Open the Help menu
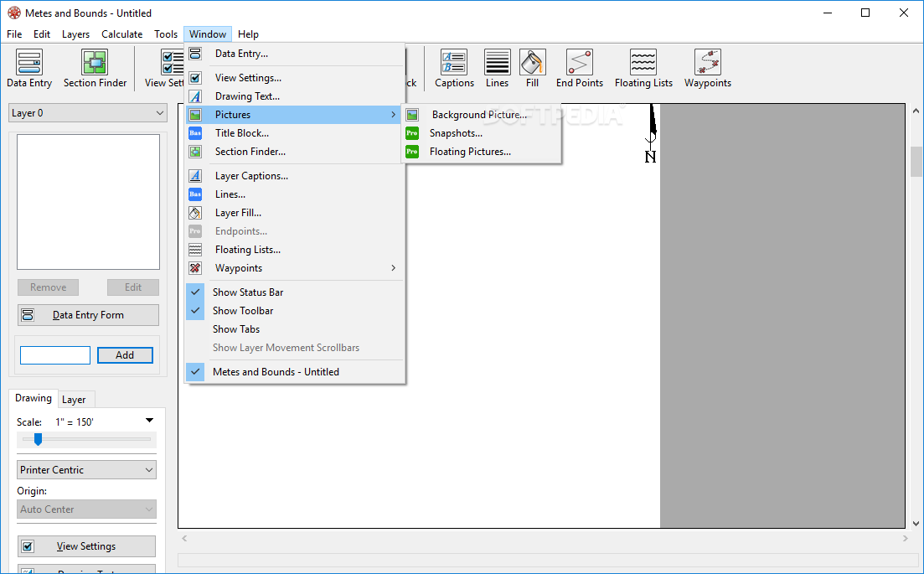Viewport: 924px width, 574px height. [248, 34]
